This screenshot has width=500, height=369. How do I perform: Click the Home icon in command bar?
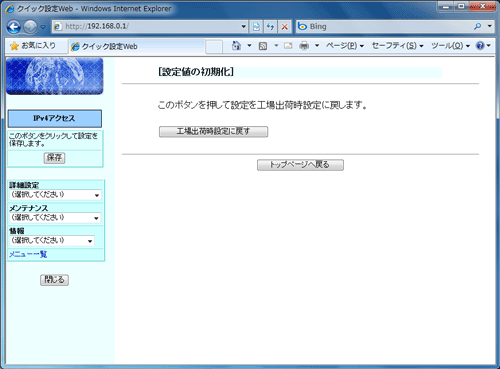pos(236,46)
